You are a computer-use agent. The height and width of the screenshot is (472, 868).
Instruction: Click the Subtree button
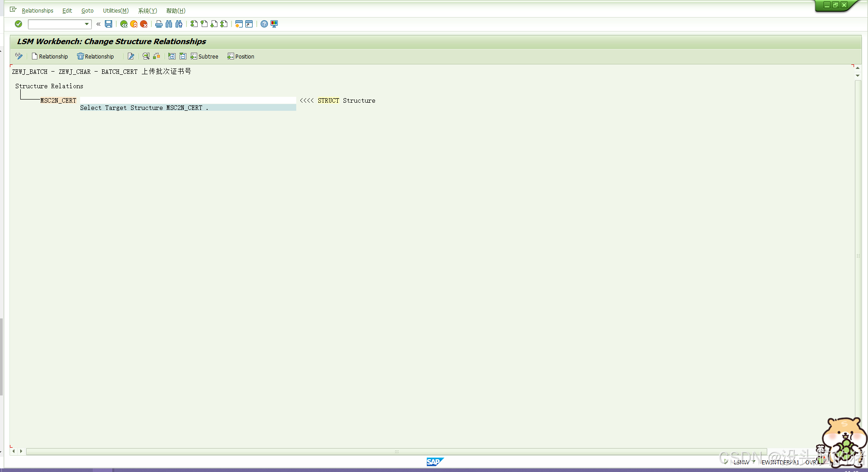[204, 56]
